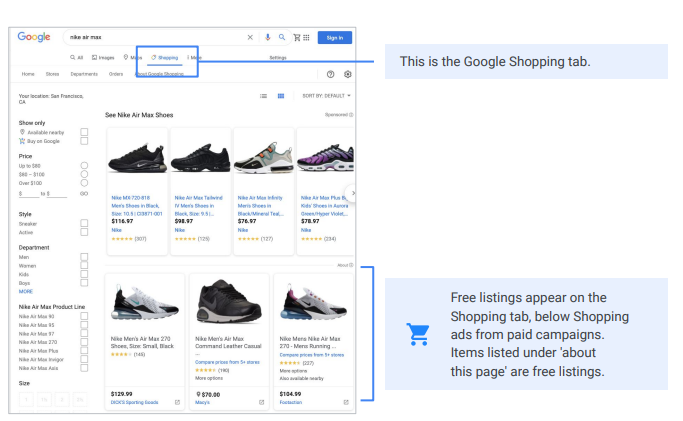Open the Departments menu item
Viewport: 683px width, 421px height.
[84, 74]
